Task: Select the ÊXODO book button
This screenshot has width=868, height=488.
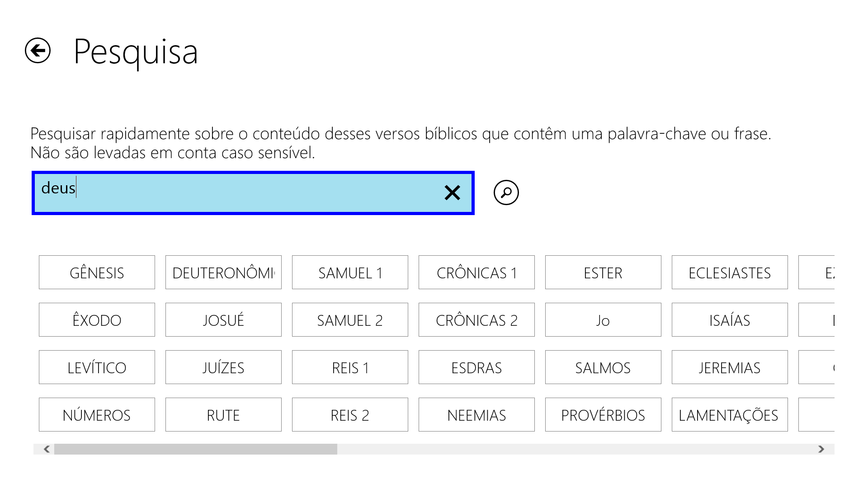Action: 97,320
